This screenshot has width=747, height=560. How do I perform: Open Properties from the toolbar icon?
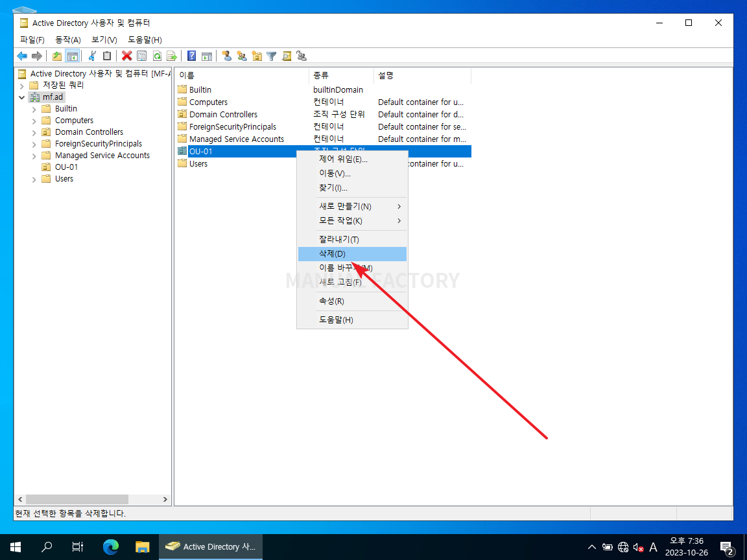coord(141,56)
